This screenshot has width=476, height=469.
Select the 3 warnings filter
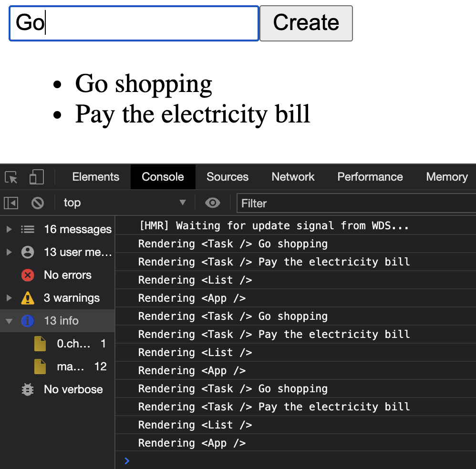coord(72,298)
